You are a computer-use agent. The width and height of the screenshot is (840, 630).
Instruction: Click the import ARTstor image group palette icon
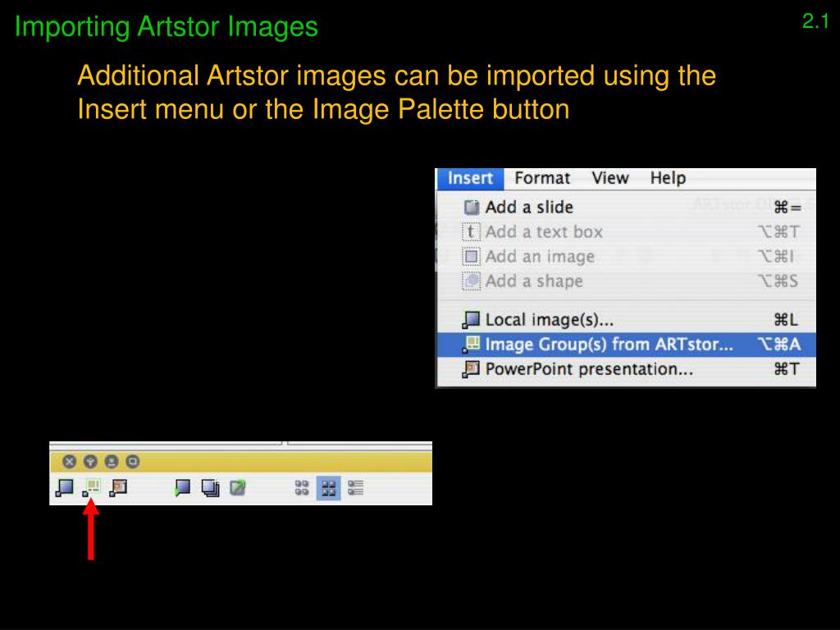tap(91, 488)
